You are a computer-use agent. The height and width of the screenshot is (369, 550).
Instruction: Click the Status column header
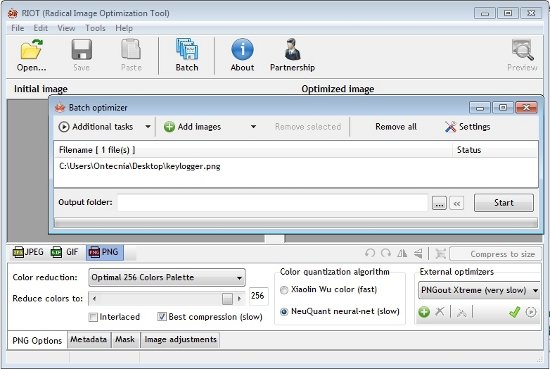click(495, 150)
